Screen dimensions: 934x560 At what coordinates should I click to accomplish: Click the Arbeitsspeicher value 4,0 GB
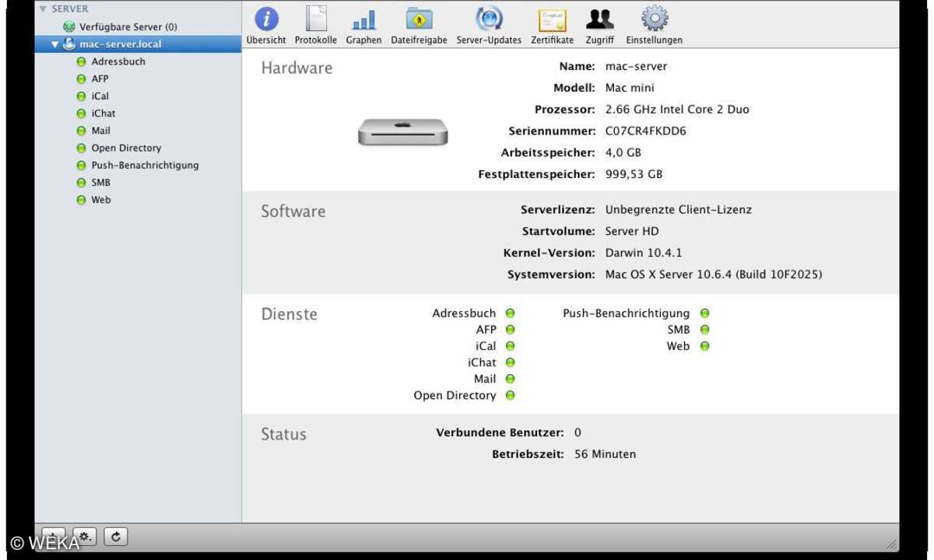point(623,153)
